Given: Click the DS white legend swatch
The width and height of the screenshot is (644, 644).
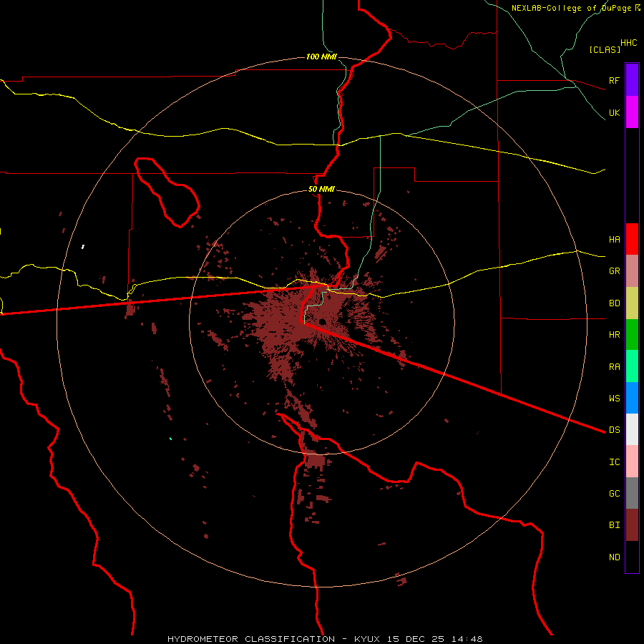Looking at the screenshot, I should (x=632, y=429).
